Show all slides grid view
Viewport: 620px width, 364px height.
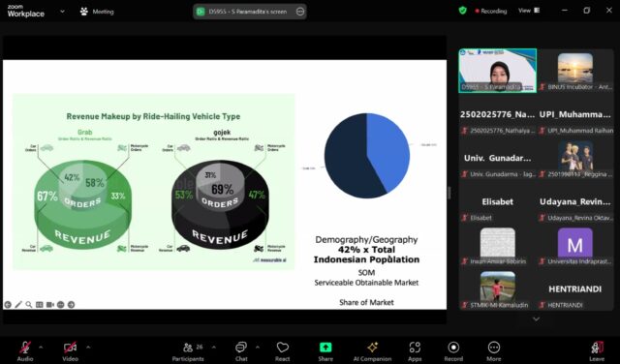click(x=39, y=305)
